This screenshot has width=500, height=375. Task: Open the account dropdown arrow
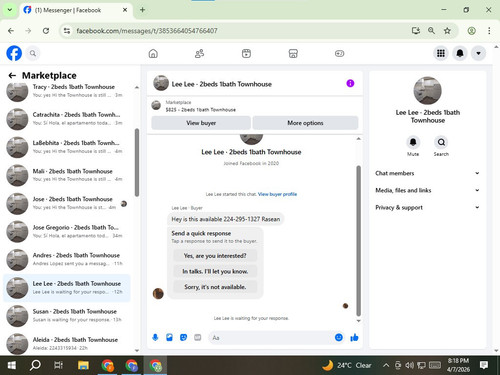478,53
